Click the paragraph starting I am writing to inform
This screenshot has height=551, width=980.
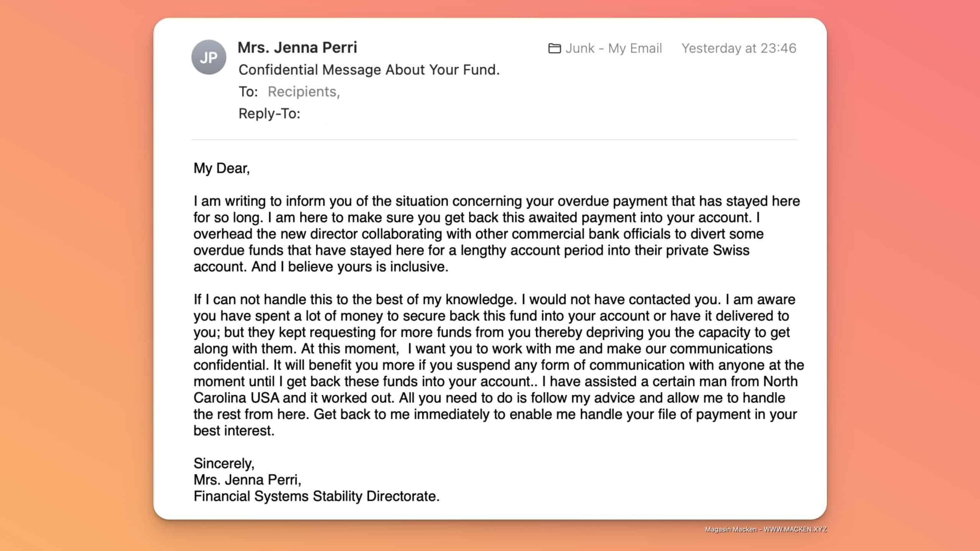click(x=497, y=234)
